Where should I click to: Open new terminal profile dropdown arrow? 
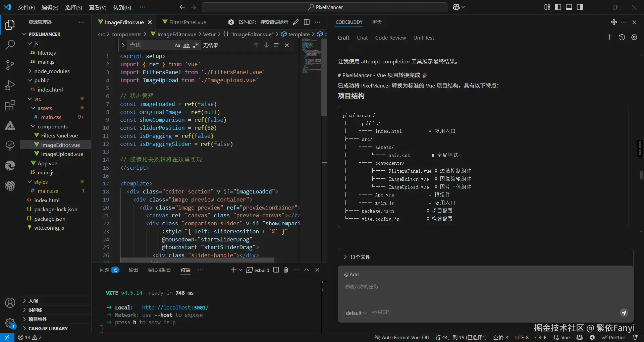coord(240,270)
